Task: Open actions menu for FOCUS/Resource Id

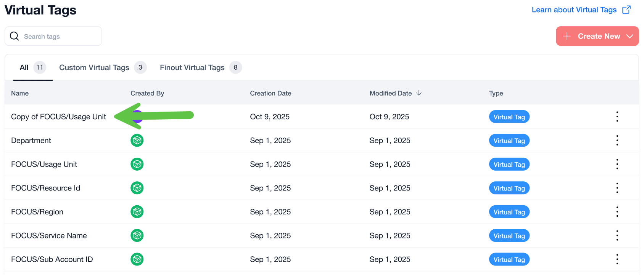Action: 617,188
